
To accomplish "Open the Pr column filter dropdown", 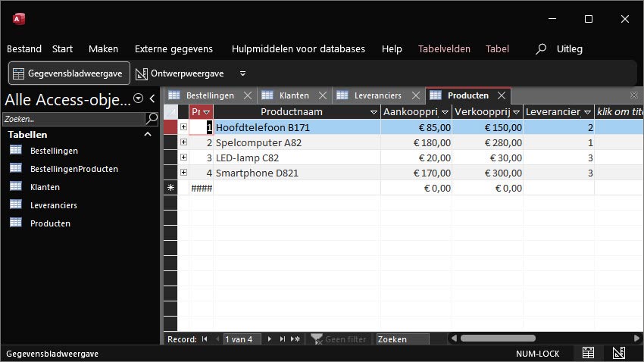I will click(207, 112).
